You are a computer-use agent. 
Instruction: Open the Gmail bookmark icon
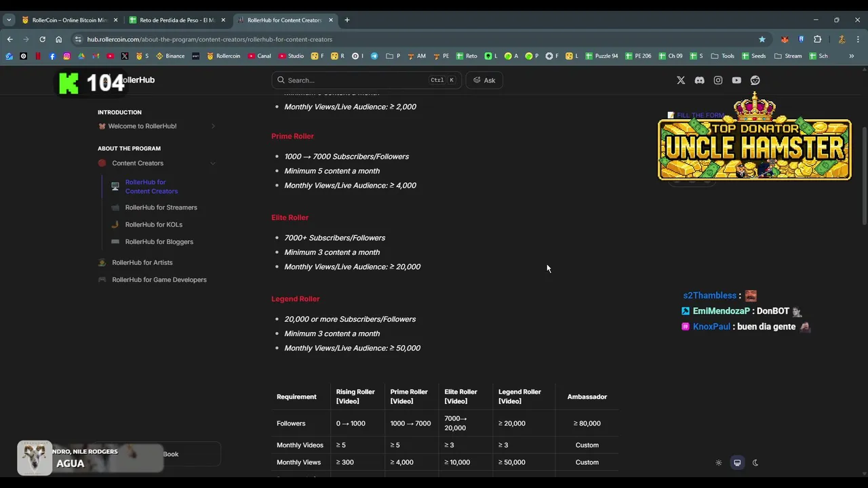[96, 56]
